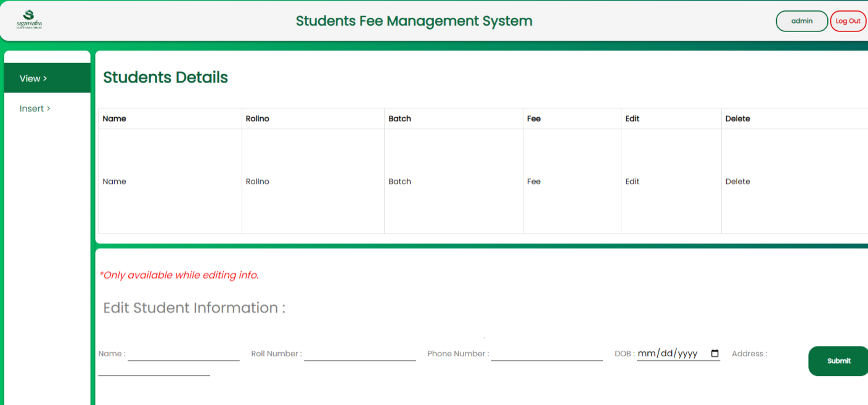Viewport: 868px width, 405px height.
Task: Click the Rollno column header
Action: 257,119
